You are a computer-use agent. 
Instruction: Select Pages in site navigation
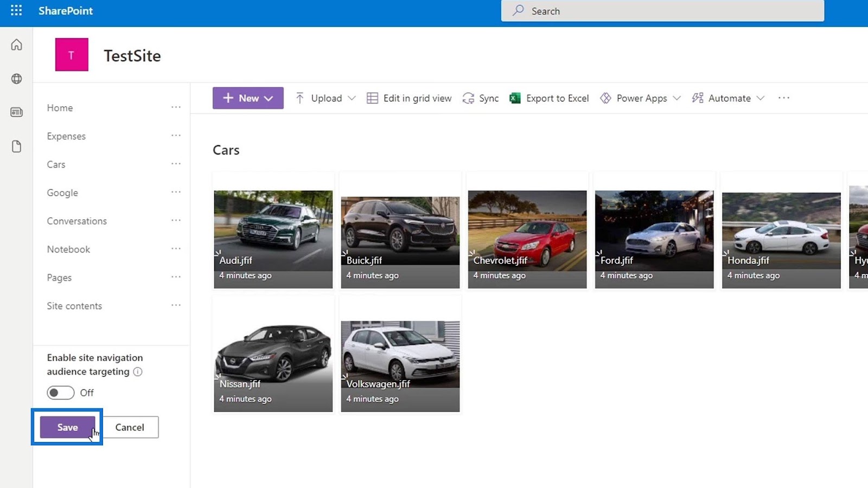click(x=59, y=278)
